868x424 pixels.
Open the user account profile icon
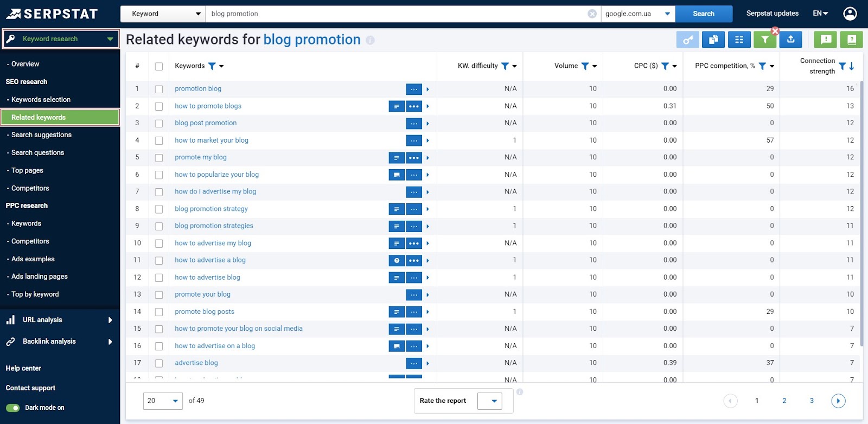(850, 14)
